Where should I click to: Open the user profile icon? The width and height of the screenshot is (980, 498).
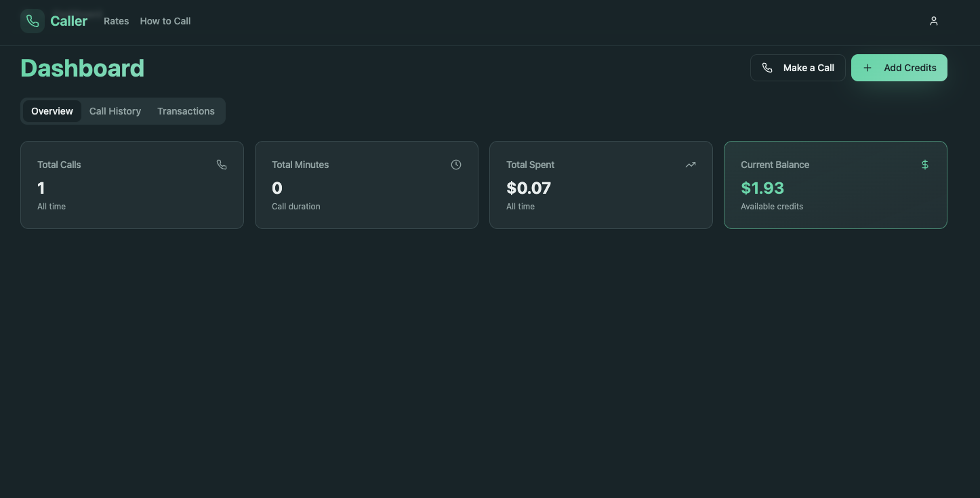pos(933,21)
